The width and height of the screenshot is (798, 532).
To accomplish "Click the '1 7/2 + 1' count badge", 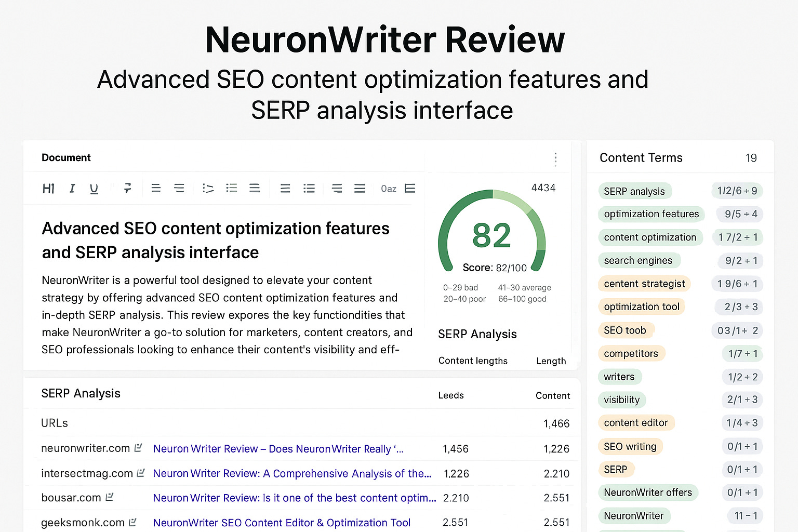I will click(x=738, y=237).
